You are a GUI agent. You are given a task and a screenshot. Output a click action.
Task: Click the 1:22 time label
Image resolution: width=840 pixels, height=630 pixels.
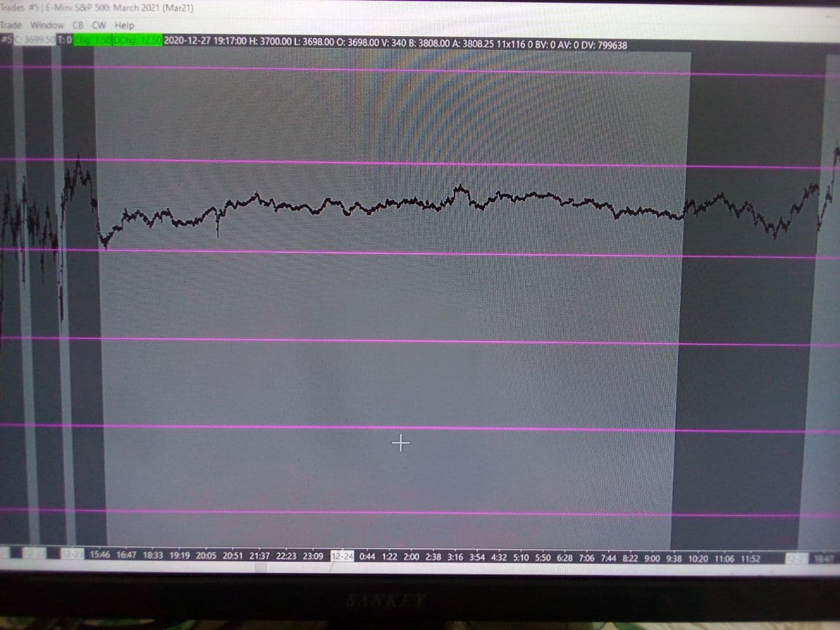point(390,556)
